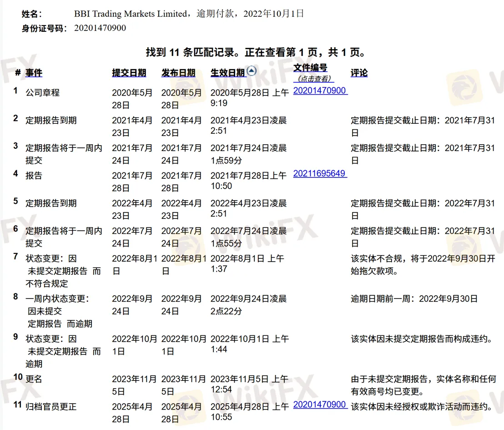
Task: Click row 2 comment 定期报告提交截止日期：2021年7月31日
Action: [x=423, y=126]
